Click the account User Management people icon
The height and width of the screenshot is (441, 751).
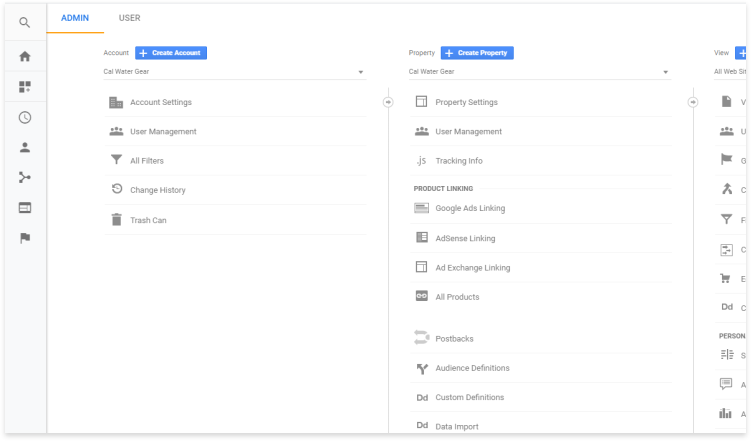pos(116,131)
